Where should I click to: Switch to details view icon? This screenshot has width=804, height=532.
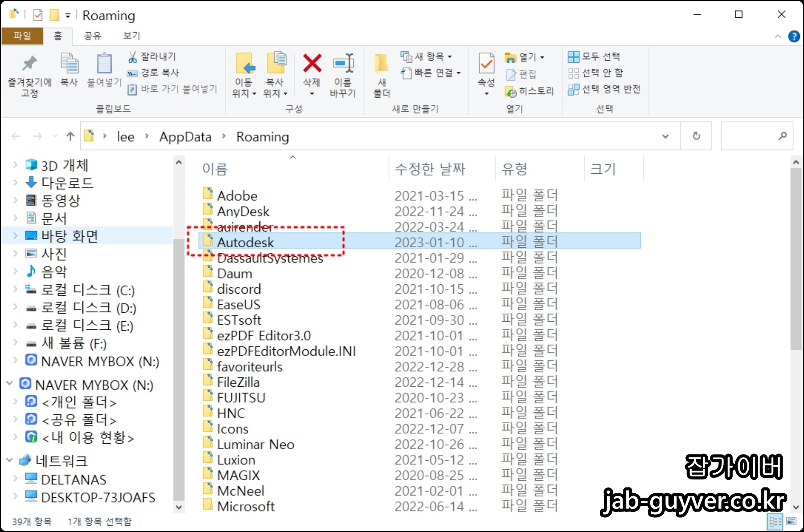(775, 521)
